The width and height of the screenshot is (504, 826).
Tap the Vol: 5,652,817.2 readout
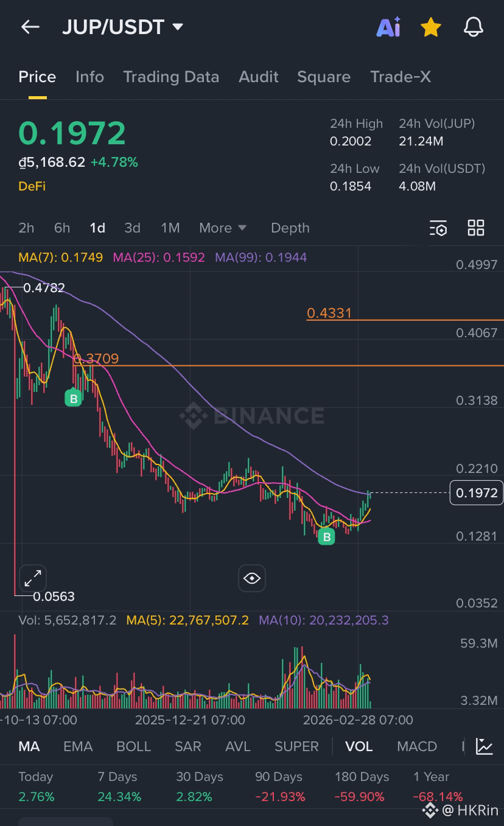point(67,620)
